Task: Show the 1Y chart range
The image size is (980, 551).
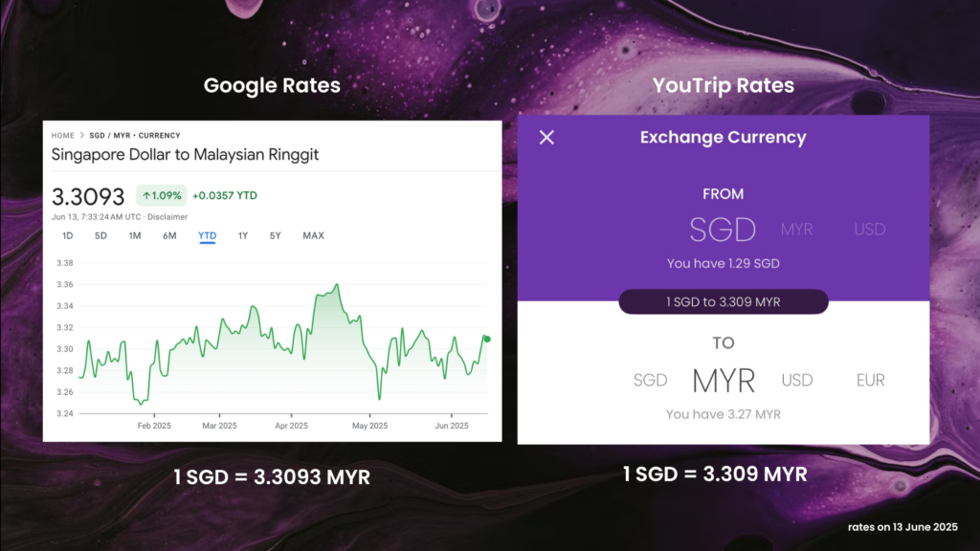Action: [243, 235]
